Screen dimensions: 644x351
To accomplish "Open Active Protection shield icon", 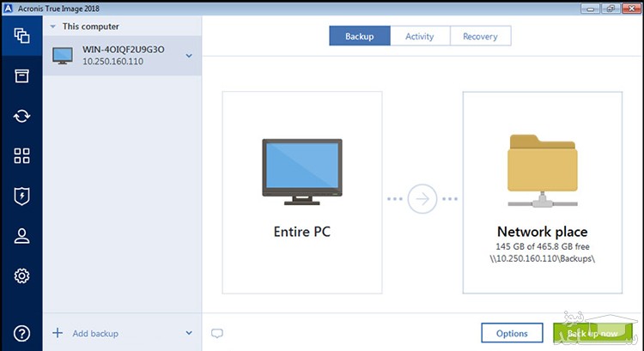I will [x=21, y=196].
